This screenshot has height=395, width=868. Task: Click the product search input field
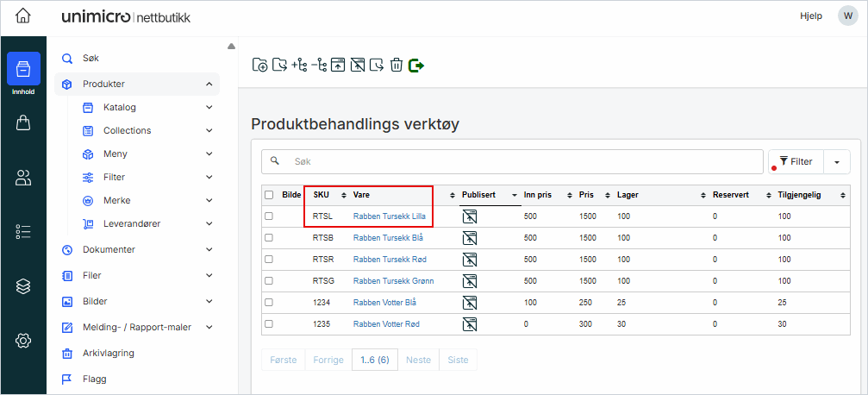pyautogui.click(x=517, y=161)
